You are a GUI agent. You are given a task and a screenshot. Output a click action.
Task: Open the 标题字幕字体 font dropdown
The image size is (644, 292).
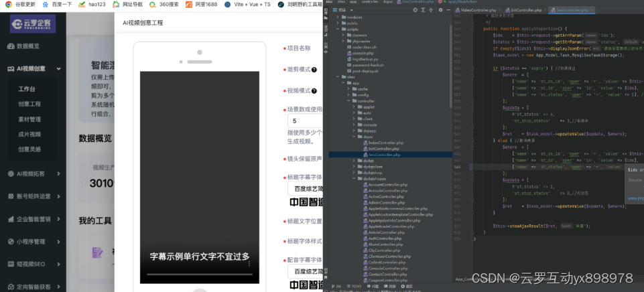coord(305,188)
